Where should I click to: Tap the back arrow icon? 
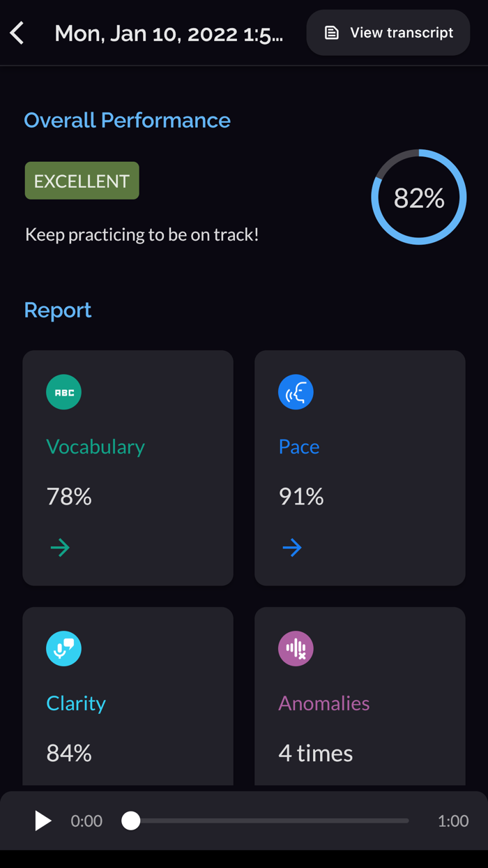[x=17, y=33]
